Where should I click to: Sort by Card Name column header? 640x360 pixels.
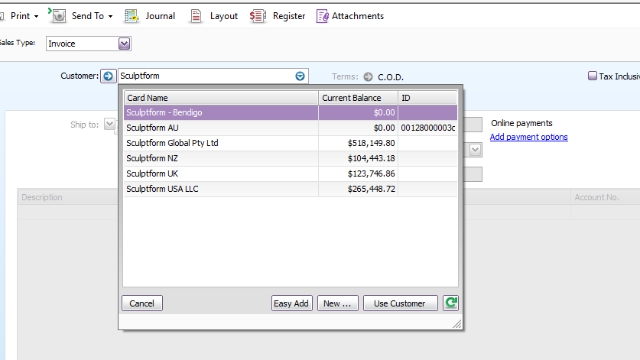[221, 98]
